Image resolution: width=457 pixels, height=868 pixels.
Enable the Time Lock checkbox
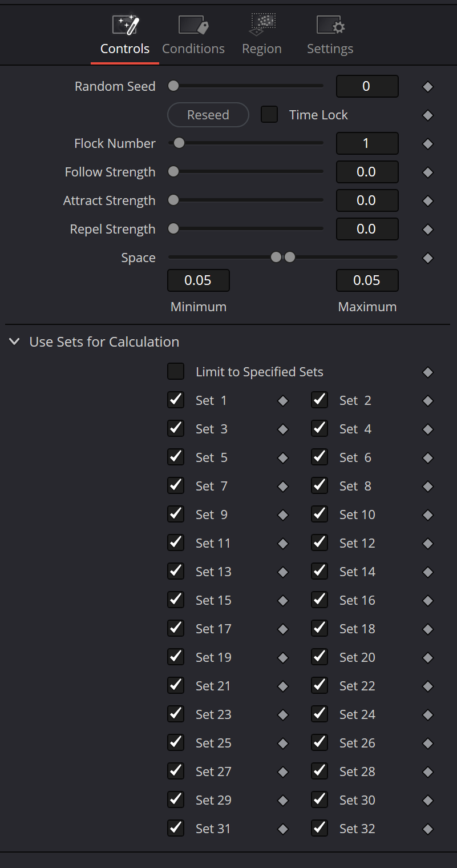pos(269,114)
